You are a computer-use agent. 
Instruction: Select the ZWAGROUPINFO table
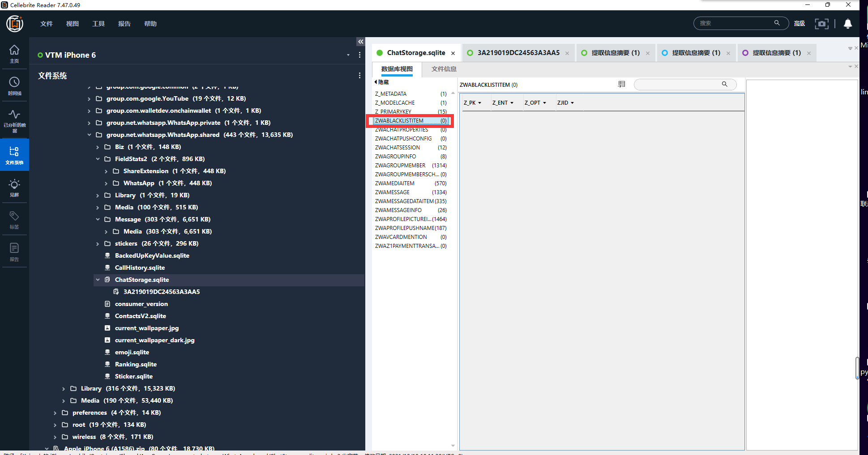(410, 157)
